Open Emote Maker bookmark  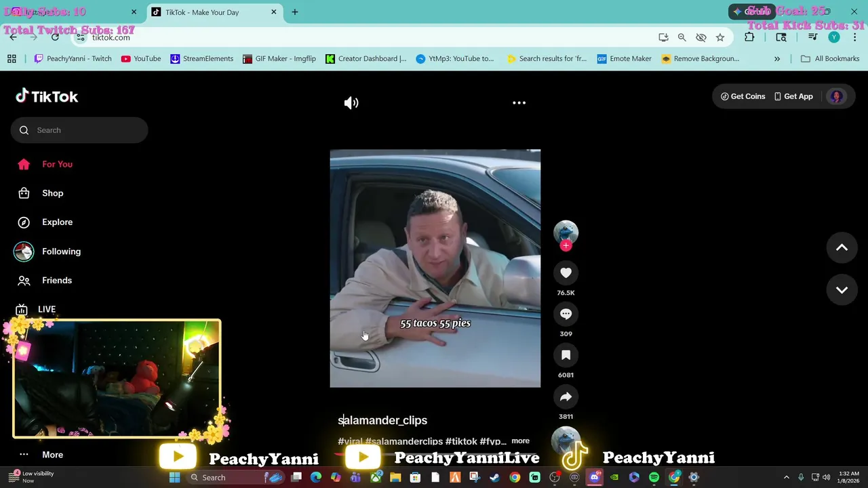624,59
